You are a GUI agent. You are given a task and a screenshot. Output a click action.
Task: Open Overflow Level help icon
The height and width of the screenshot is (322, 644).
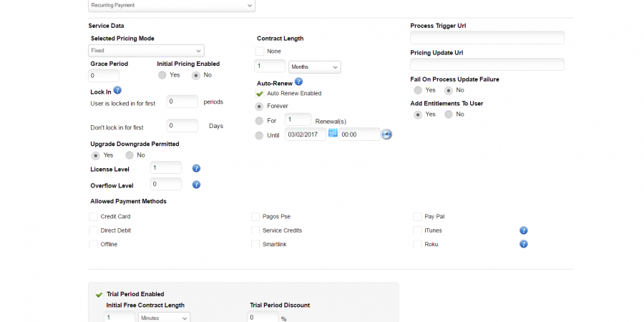196,185
